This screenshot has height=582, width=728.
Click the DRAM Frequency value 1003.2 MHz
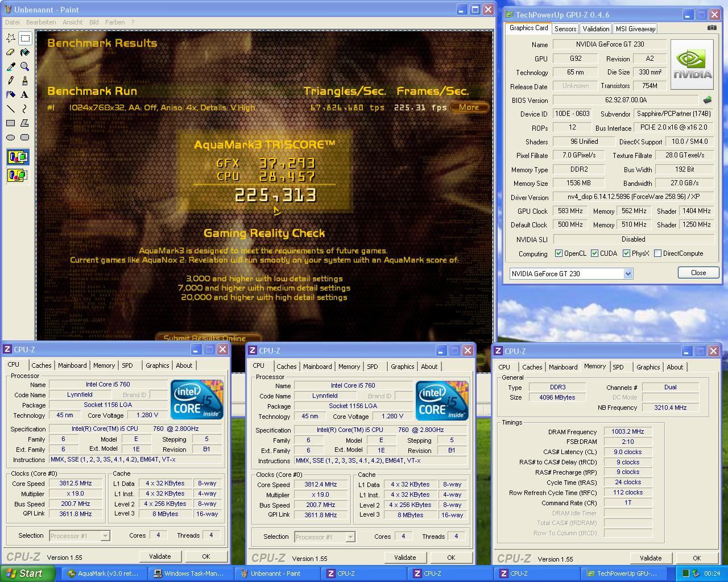click(x=628, y=431)
